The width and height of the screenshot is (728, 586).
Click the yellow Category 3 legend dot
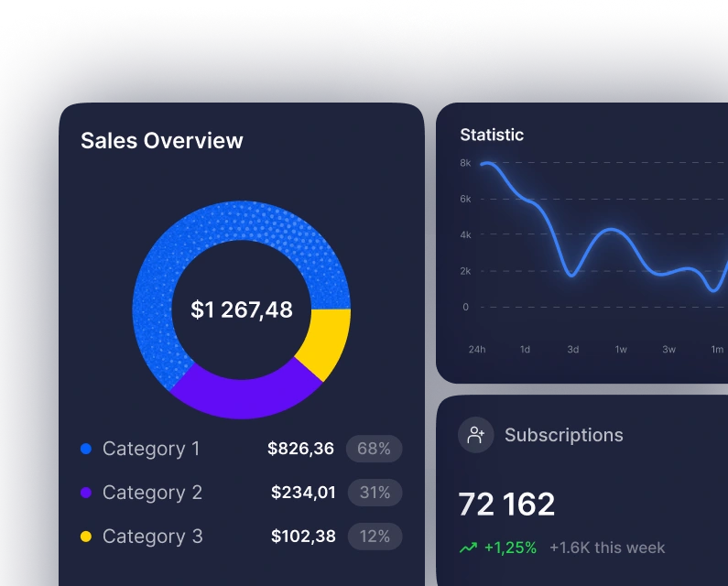click(86, 537)
